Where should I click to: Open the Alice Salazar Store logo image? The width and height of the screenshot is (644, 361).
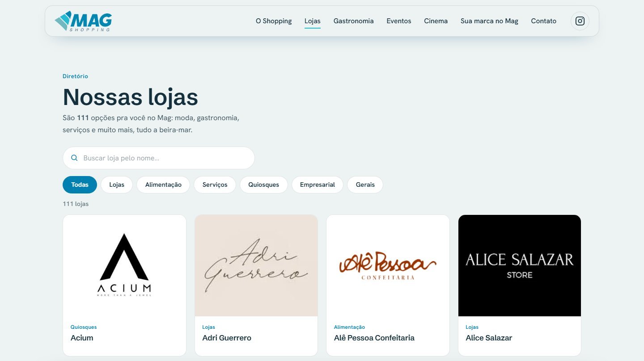point(520,265)
